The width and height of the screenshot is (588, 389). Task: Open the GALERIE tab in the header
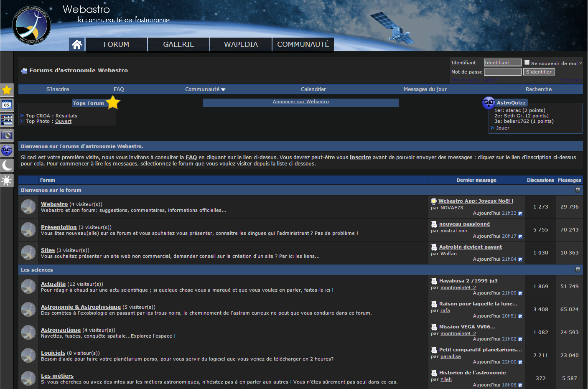[178, 45]
